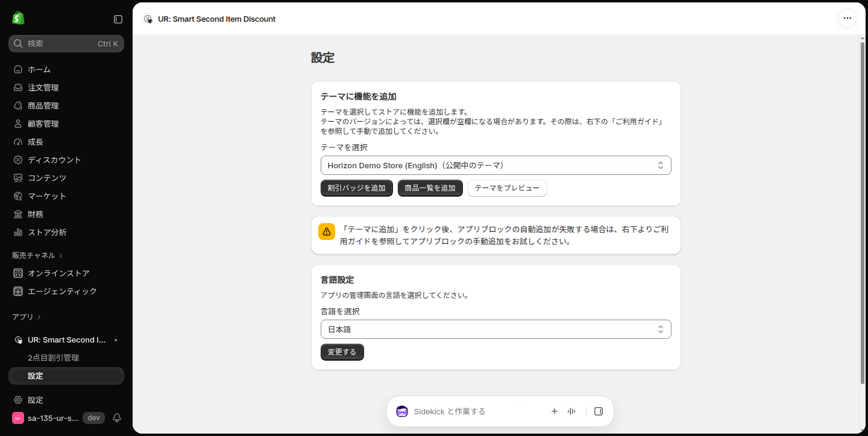Open 成長 gauge icon
The image size is (868, 436).
18,142
